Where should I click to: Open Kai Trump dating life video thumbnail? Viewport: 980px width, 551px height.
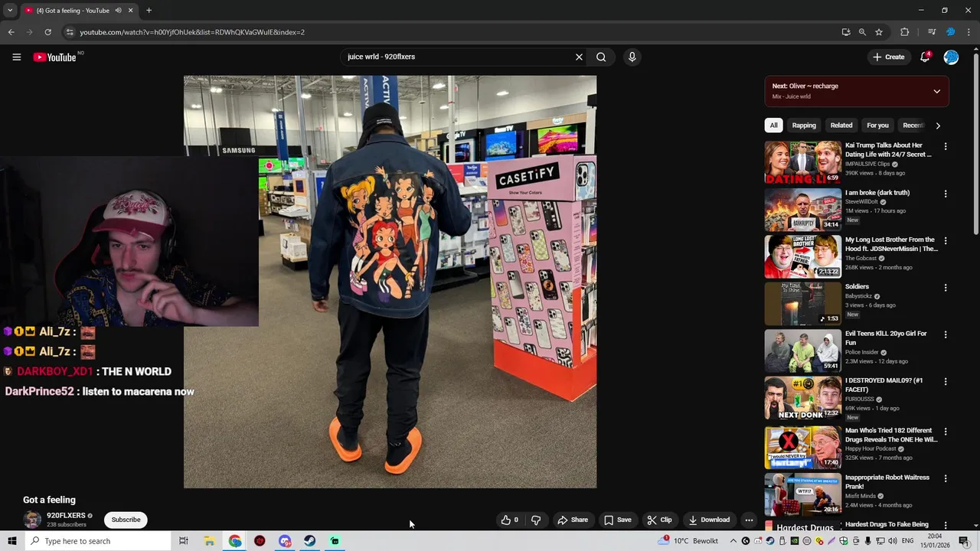[802, 162]
